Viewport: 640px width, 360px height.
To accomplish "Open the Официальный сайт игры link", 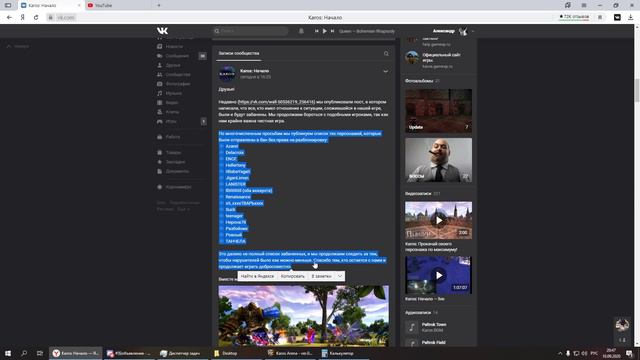I will click(x=441, y=57).
